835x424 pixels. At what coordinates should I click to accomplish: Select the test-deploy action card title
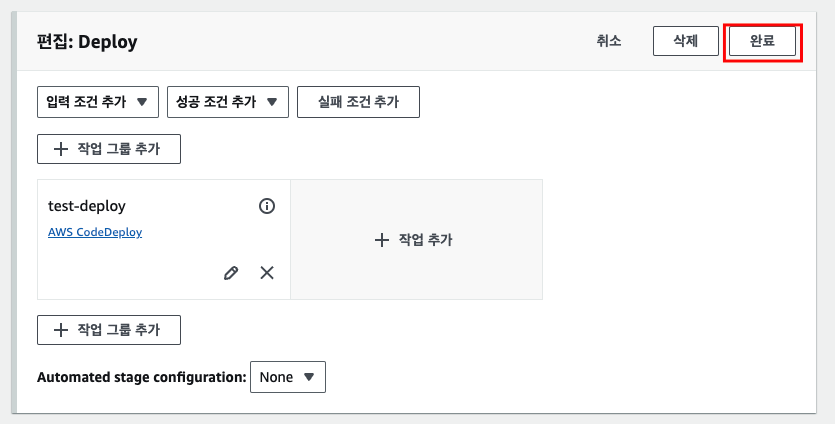click(87, 206)
